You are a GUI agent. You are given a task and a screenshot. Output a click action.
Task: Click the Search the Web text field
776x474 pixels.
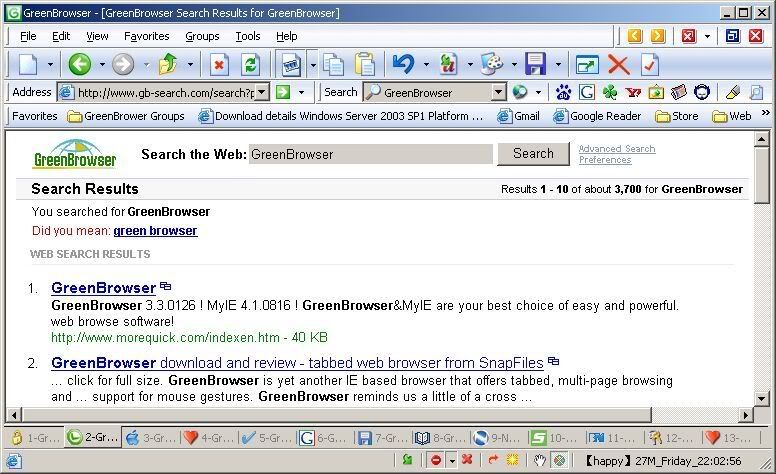[370, 155]
